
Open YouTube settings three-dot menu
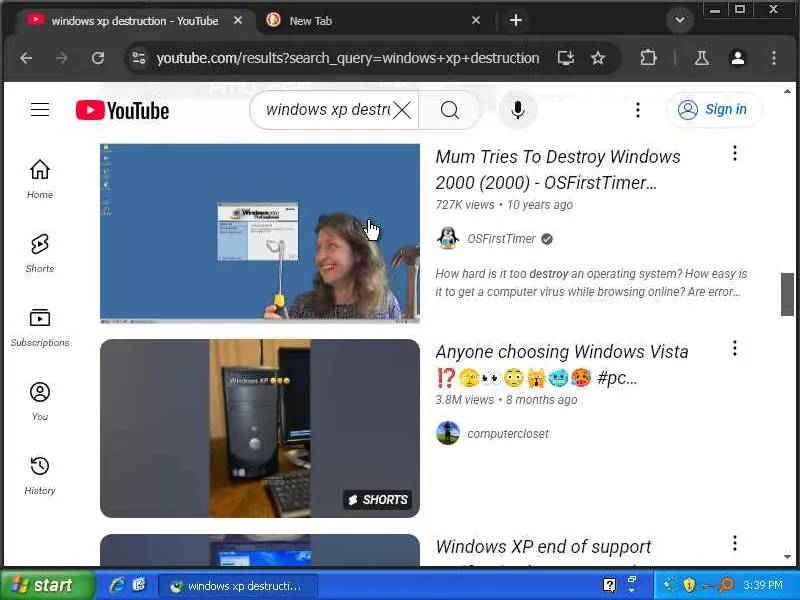[638, 110]
